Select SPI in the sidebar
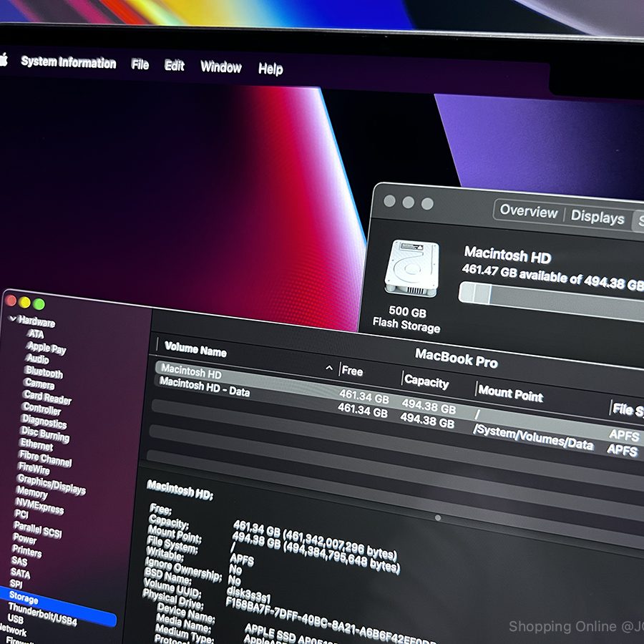The width and height of the screenshot is (644, 644). [16, 584]
